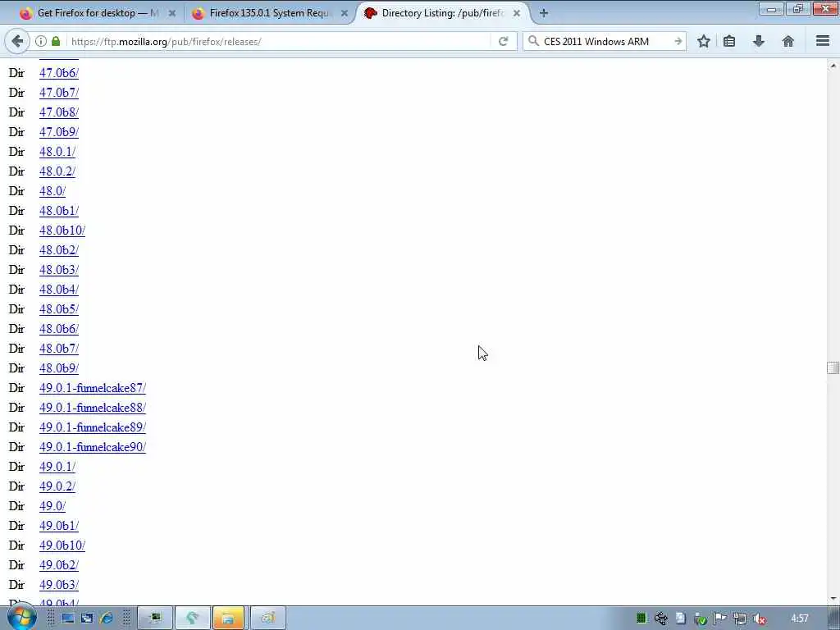The width and height of the screenshot is (840, 630).
Task: Open the 48.0b2/ directory
Action: [59, 250]
